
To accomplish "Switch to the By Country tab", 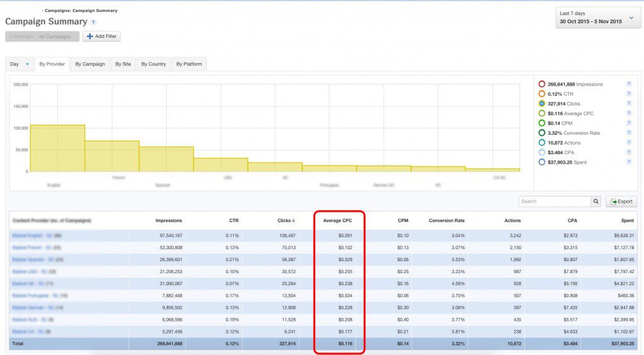I will (153, 64).
